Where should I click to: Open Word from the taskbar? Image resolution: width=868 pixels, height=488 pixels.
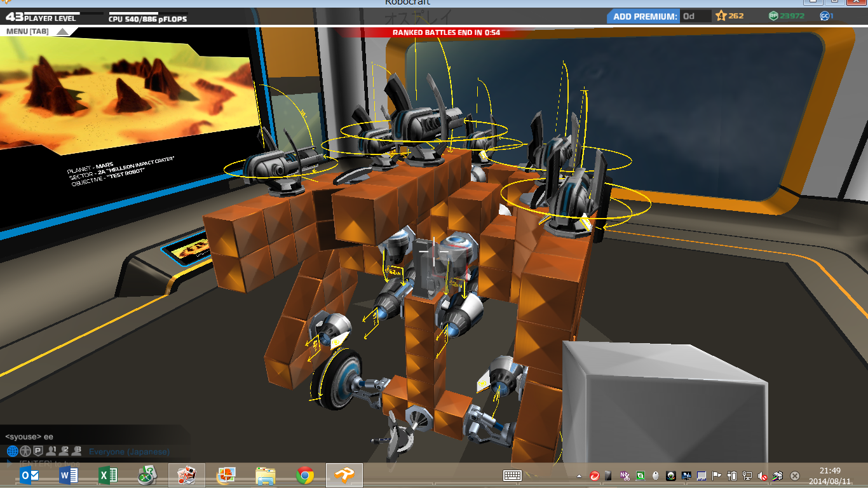[x=68, y=475]
